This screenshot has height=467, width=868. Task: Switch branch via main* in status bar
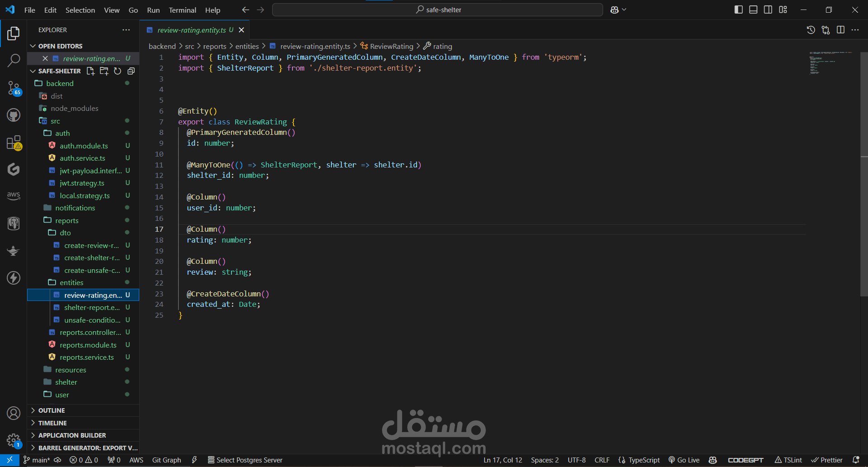36,460
